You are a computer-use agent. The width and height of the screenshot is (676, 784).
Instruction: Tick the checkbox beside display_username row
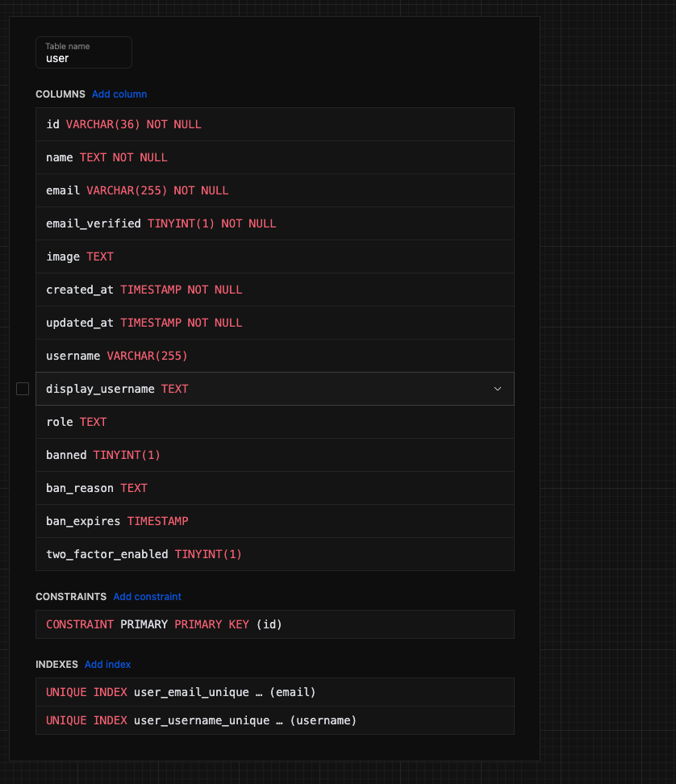(23, 389)
